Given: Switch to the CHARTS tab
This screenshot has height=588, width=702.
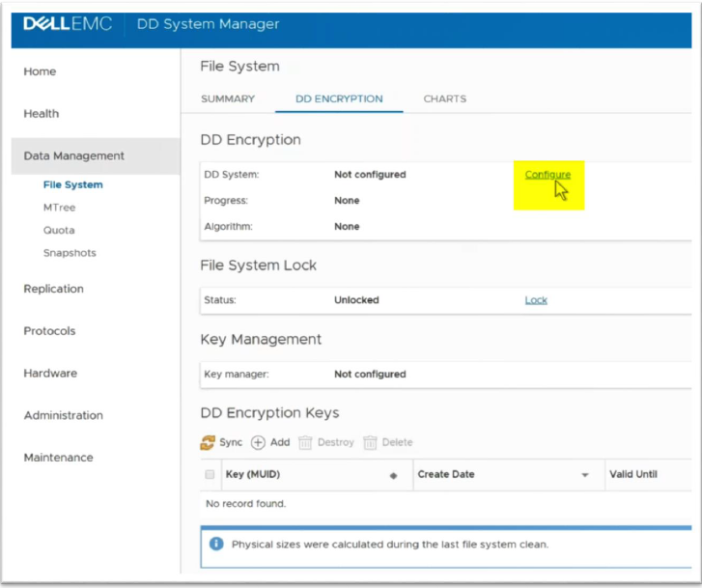Looking at the screenshot, I should [x=445, y=99].
